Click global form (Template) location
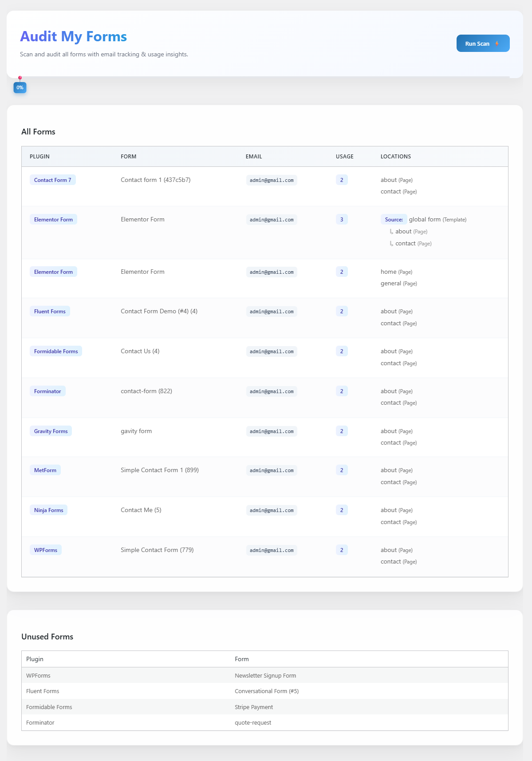This screenshot has height=761, width=532. pyautogui.click(x=437, y=219)
